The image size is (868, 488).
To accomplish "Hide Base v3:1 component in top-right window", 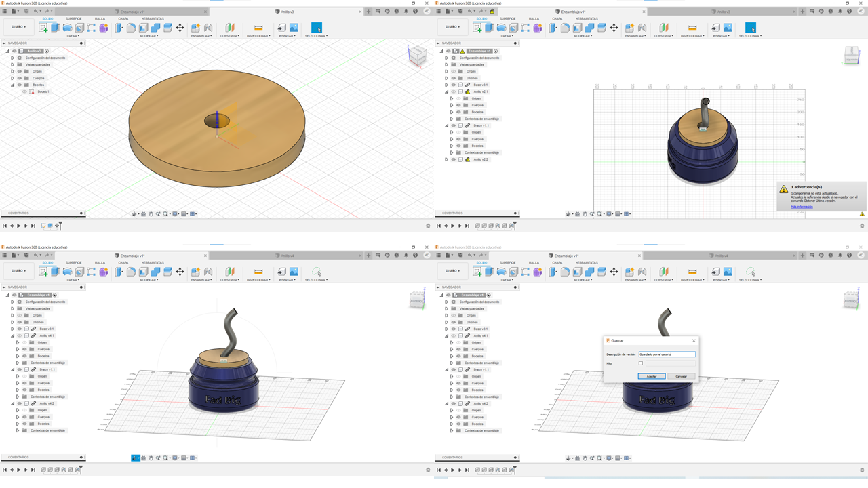I will pyautogui.click(x=454, y=85).
